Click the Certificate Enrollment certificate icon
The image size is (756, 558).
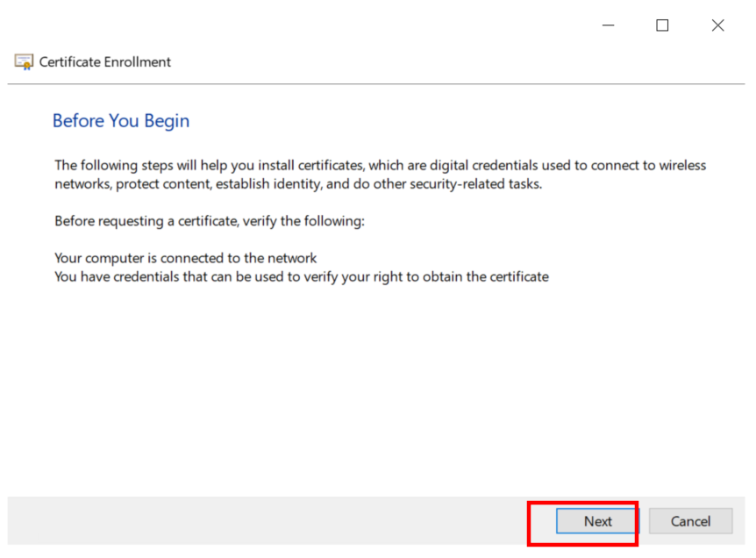tap(24, 62)
